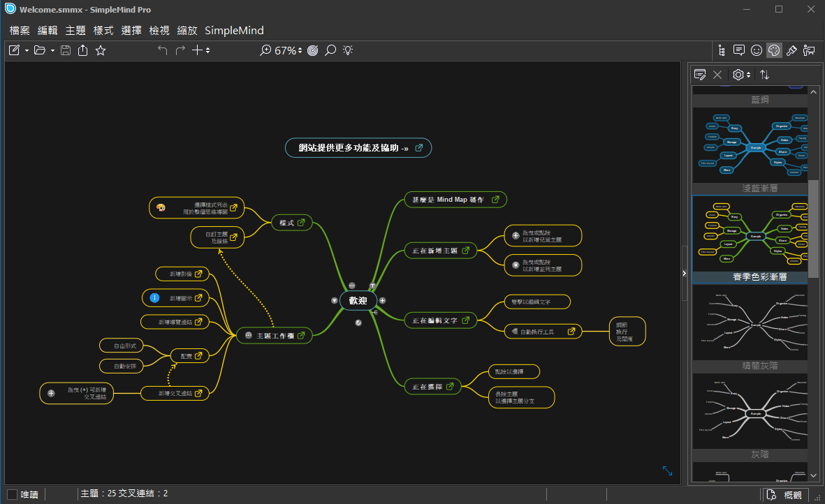Click the T handle above 歡迎 node
Screen dimensions: 825x504
(372, 286)
